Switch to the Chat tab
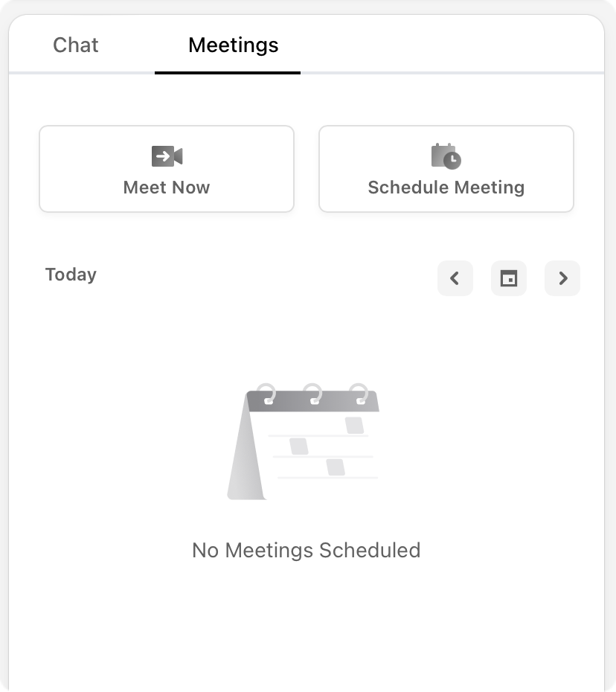The image size is (616, 692). [75, 45]
